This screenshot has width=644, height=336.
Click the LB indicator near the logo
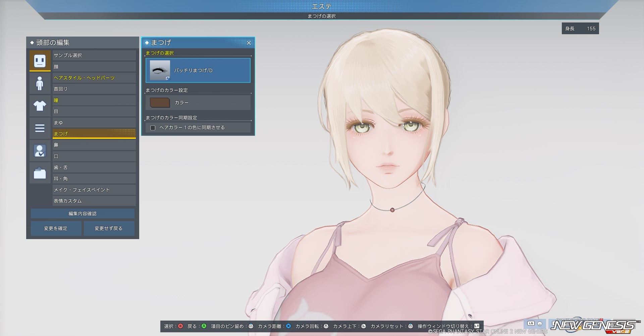point(531,324)
